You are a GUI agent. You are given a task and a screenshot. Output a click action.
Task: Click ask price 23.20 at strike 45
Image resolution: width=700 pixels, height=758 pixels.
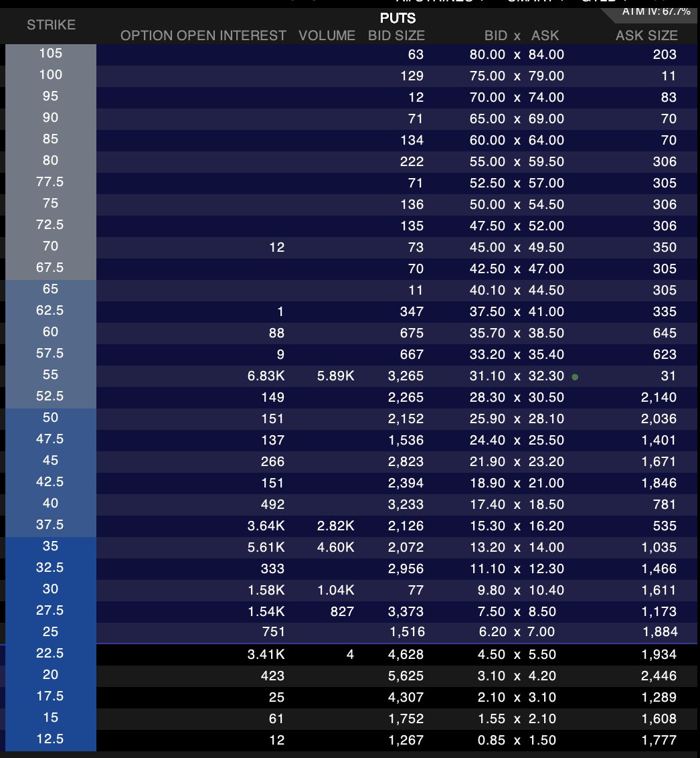[x=546, y=461]
